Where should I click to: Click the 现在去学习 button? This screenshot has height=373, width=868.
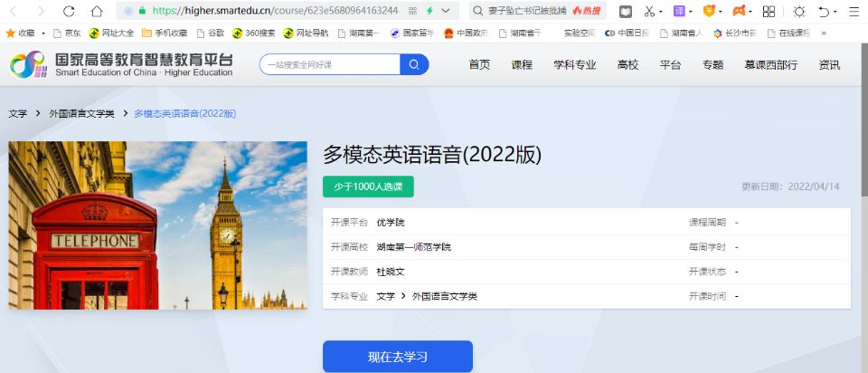tap(398, 357)
